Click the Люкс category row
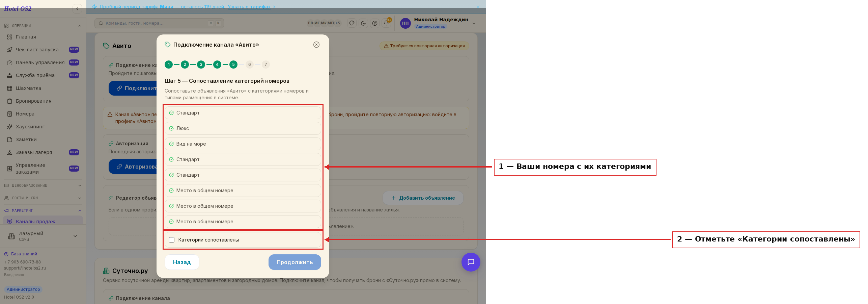Screen dimensions: 868x304 point(243,128)
